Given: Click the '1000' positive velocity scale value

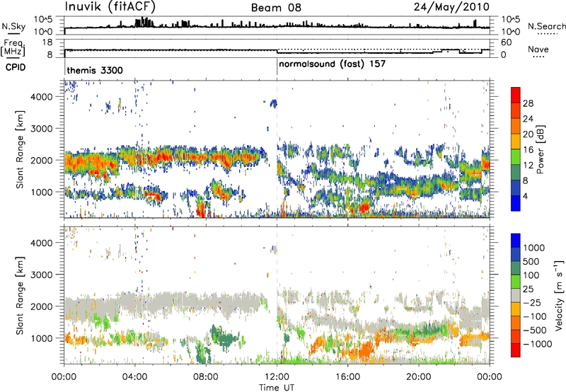Looking at the screenshot, I should [534, 248].
